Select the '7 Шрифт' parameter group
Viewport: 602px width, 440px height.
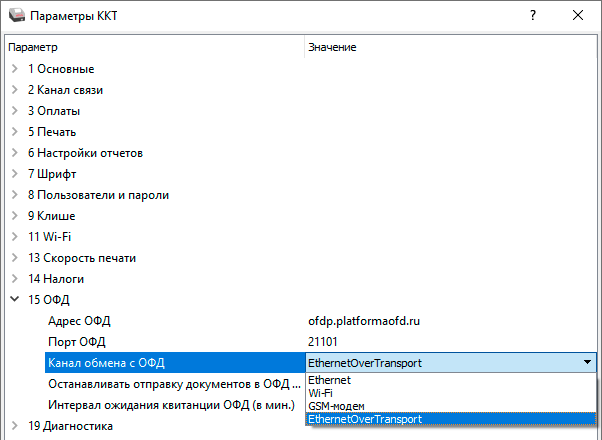(x=50, y=174)
